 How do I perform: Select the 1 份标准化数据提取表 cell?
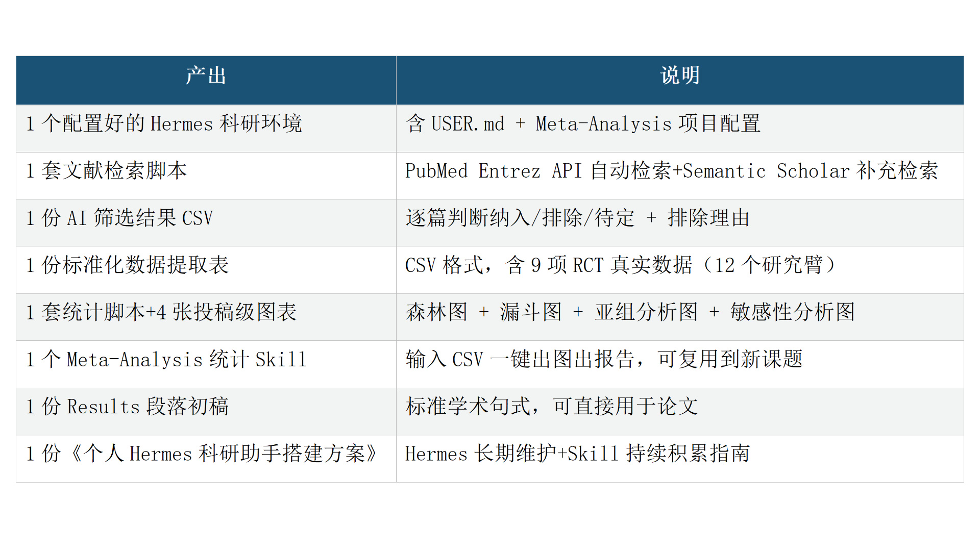(x=128, y=265)
